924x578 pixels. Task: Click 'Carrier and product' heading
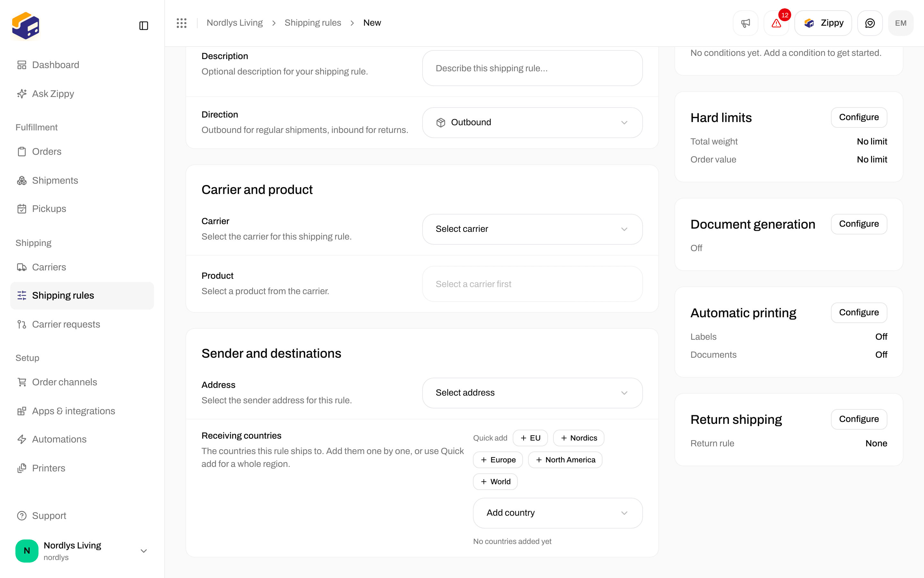click(x=257, y=189)
